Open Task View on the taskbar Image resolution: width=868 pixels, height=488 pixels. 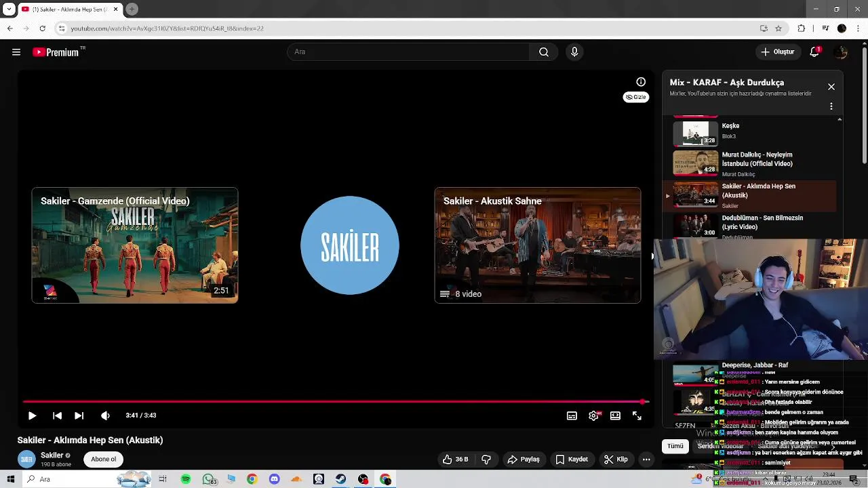[x=163, y=479]
